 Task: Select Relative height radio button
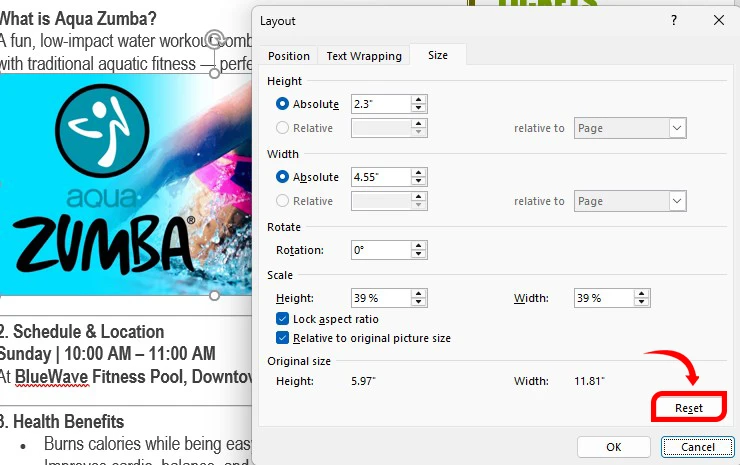(282, 128)
